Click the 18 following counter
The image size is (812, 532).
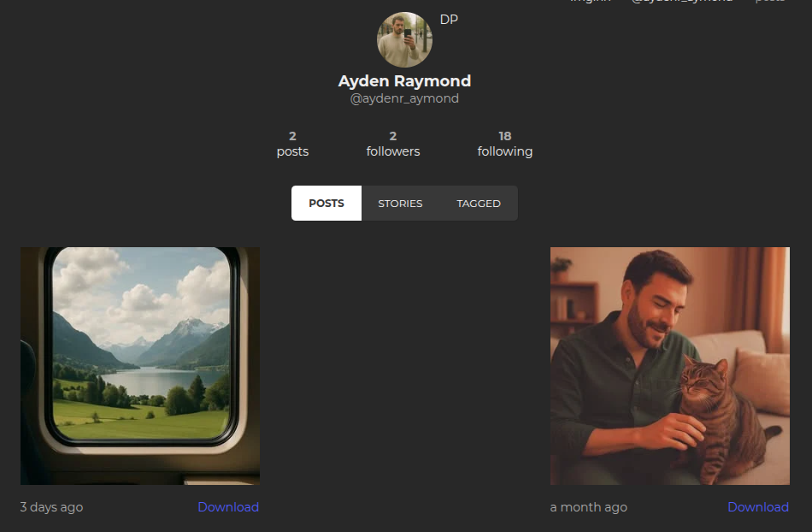505,144
